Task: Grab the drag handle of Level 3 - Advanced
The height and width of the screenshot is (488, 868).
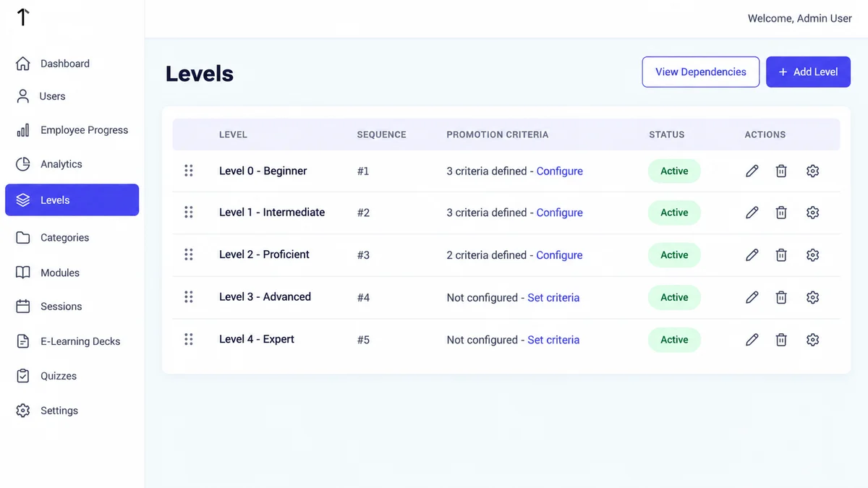Action: (188, 297)
